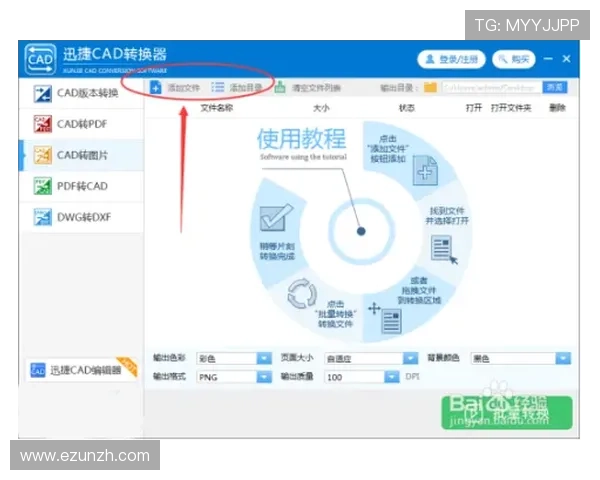The width and height of the screenshot is (600, 480).
Task: Click the 文件名称 column header
Action: tap(217, 108)
